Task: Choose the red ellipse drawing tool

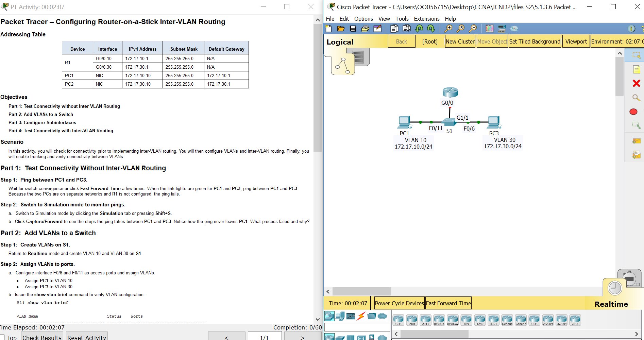Action: click(x=633, y=112)
